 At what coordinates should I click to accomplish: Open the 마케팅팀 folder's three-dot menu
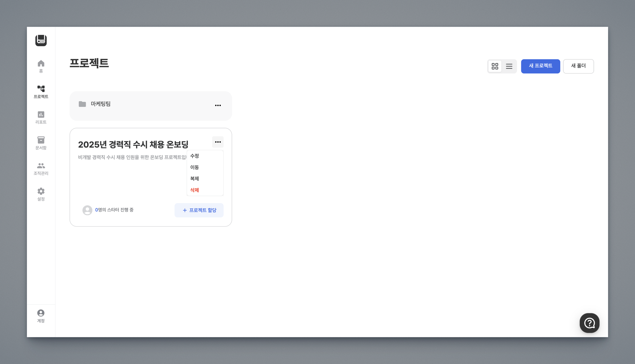[x=218, y=105]
